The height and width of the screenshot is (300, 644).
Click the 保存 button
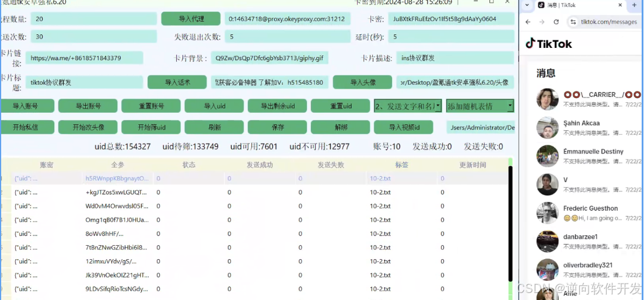point(277,127)
